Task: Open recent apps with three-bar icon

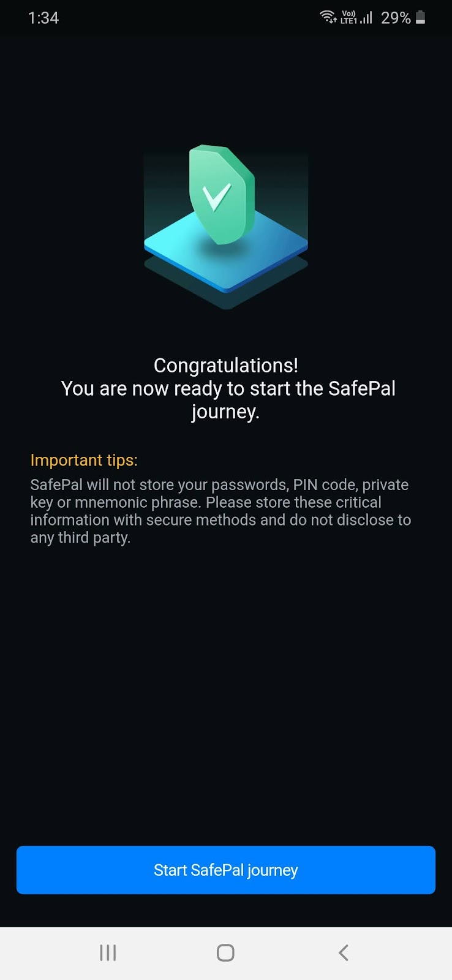Action: pyautogui.click(x=108, y=952)
